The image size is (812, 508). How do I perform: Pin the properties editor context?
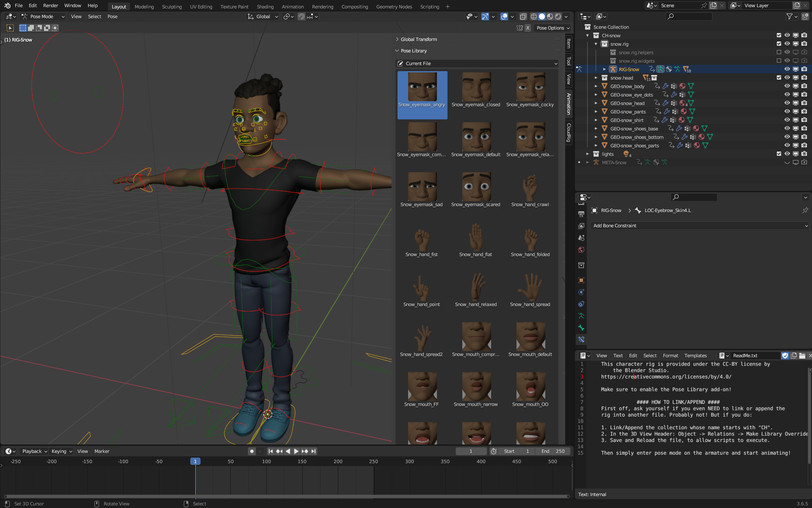(x=805, y=210)
